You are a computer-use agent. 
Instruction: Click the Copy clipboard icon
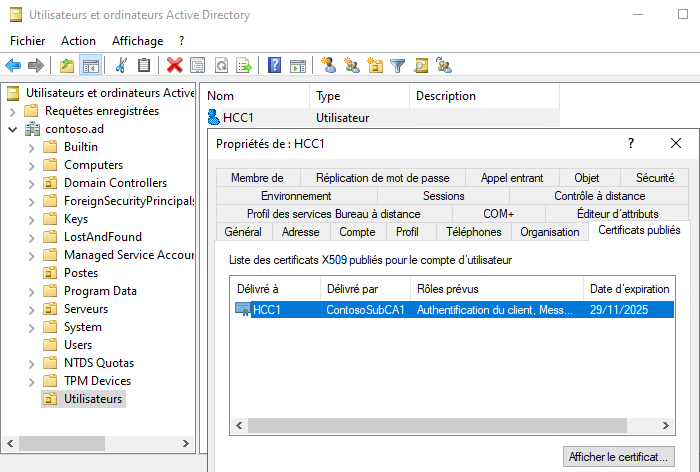pyautogui.click(x=144, y=66)
